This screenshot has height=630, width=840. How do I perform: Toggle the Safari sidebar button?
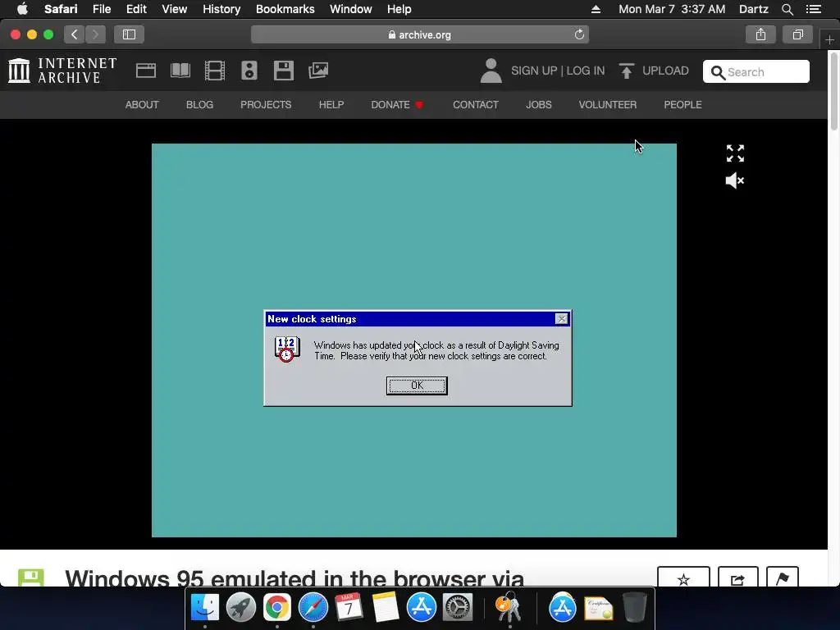click(x=129, y=34)
